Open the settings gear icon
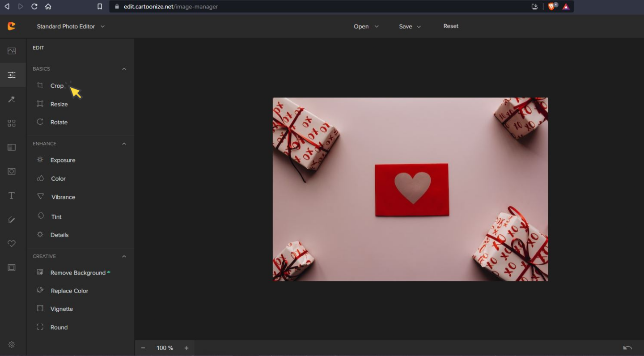 coord(12,344)
